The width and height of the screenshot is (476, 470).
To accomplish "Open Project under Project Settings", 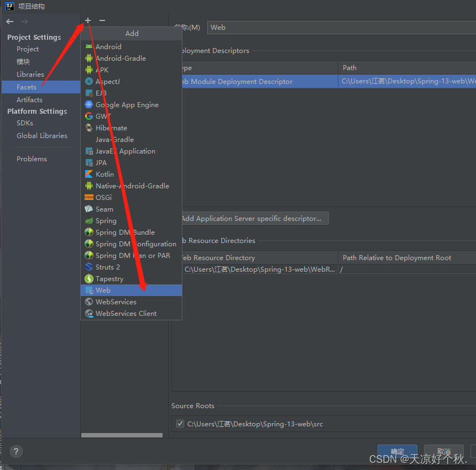I will pyautogui.click(x=28, y=49).
